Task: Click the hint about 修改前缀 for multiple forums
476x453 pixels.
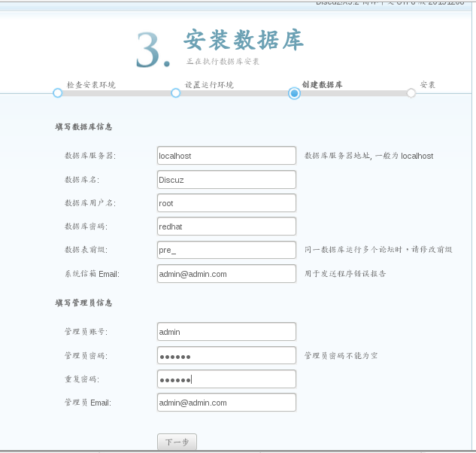Action: click(x=378, y=249)
